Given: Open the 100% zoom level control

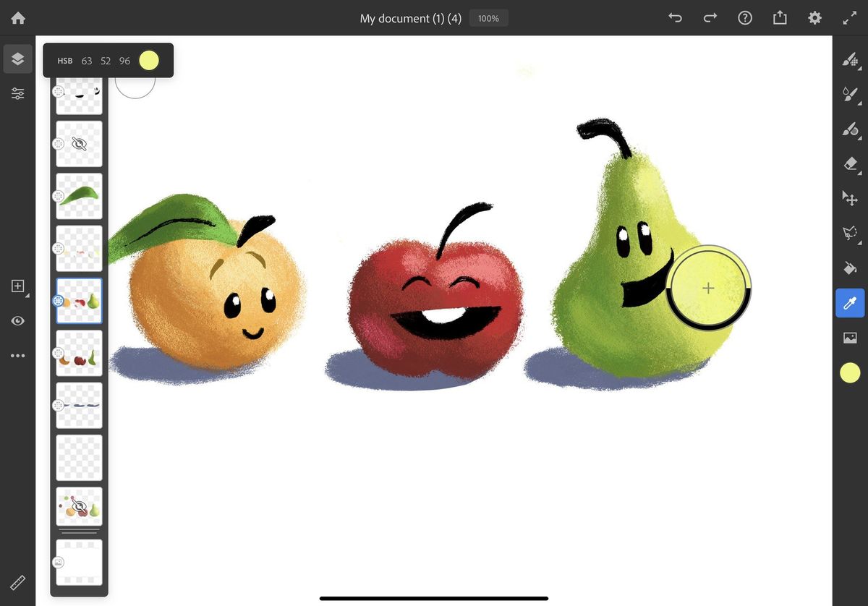Looking at the screenshot, I should click(x=488, y=18).
